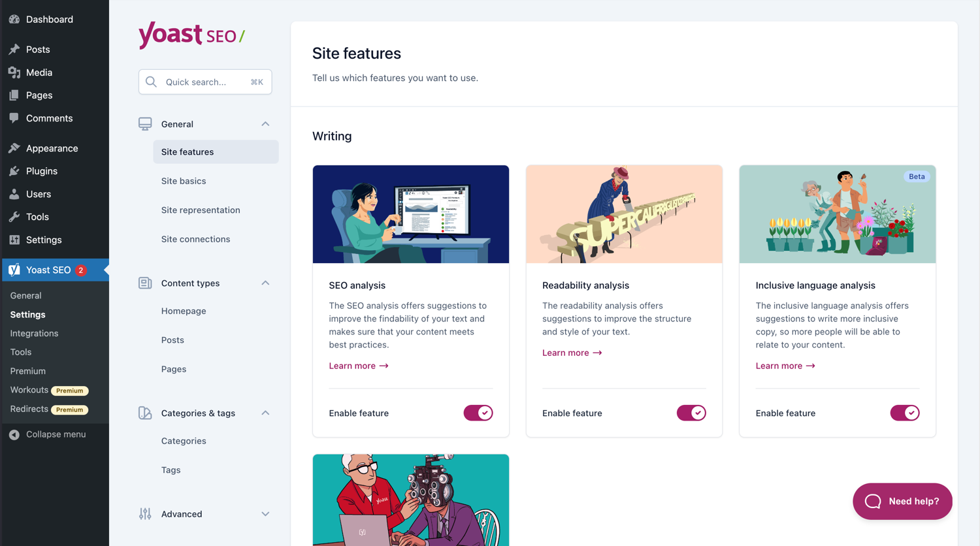Open the Yoast SEO dashboard logo
This screenshot has height=546, width=980.
pos(191,36)
